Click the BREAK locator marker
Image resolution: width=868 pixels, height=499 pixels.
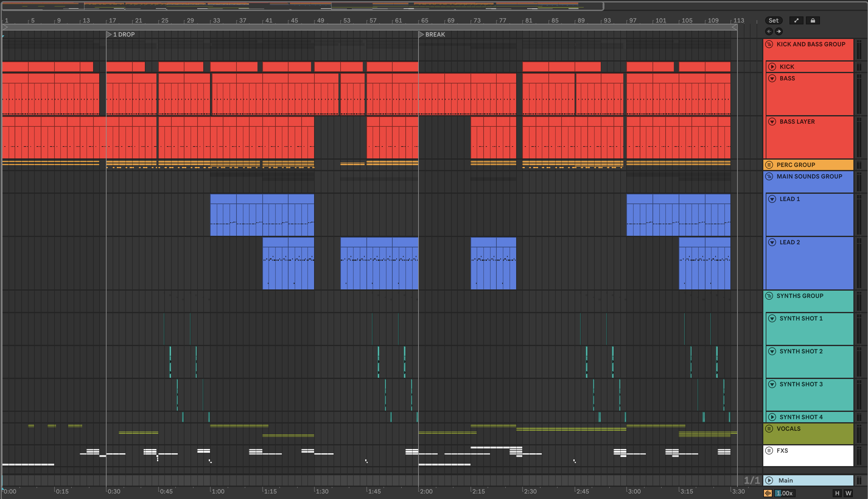click(x=422, y=34)
